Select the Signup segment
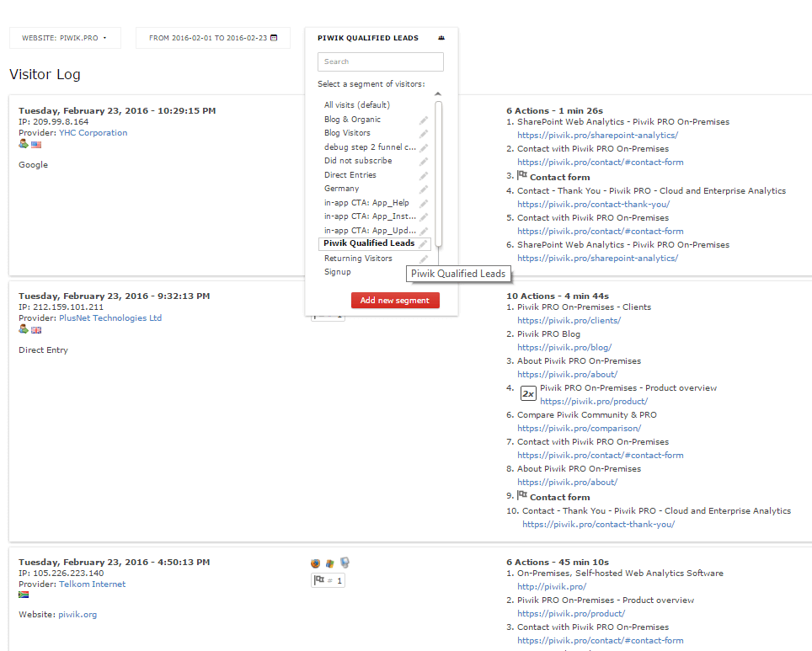Image resolution: width=812 pixels, height=651 pixels. pos(337,272)
